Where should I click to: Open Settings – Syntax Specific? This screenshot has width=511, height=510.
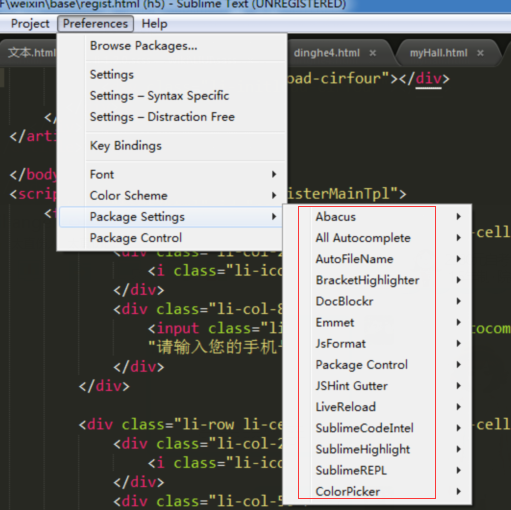tap(172, 96)
